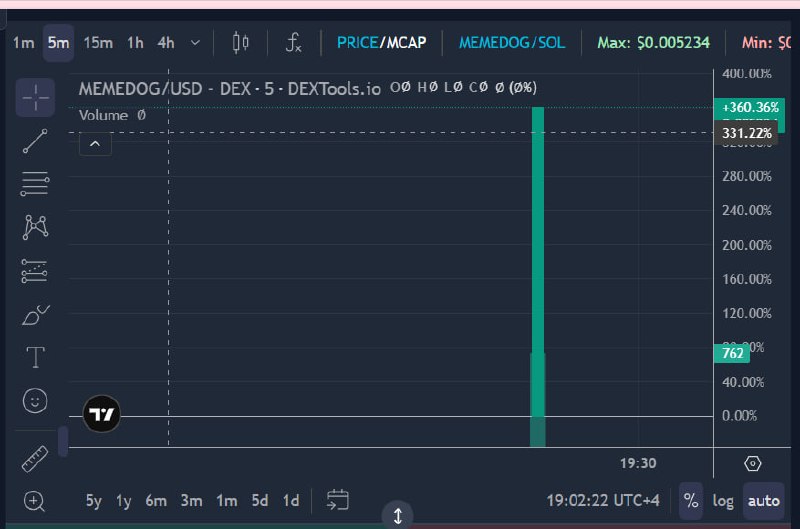Click the 331.22% crosshair price label
This screenshot has width=800, height=529.
[746, 133]
